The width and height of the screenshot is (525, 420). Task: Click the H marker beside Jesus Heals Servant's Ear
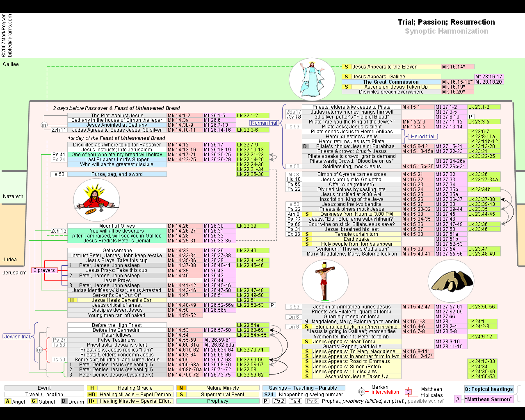pyautogui.click(x=72, y=300)
